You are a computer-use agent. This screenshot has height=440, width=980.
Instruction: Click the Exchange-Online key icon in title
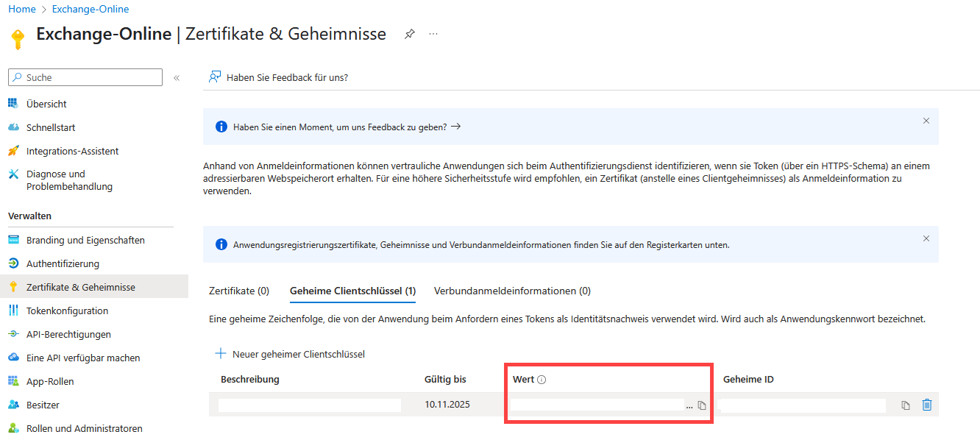pyautogui.click(x=18, y=38)
